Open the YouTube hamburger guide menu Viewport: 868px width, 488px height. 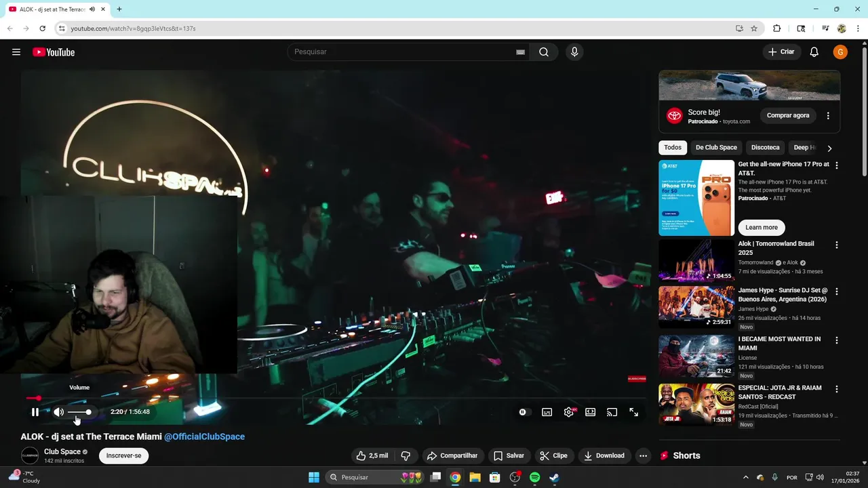[x=16, y=52]
